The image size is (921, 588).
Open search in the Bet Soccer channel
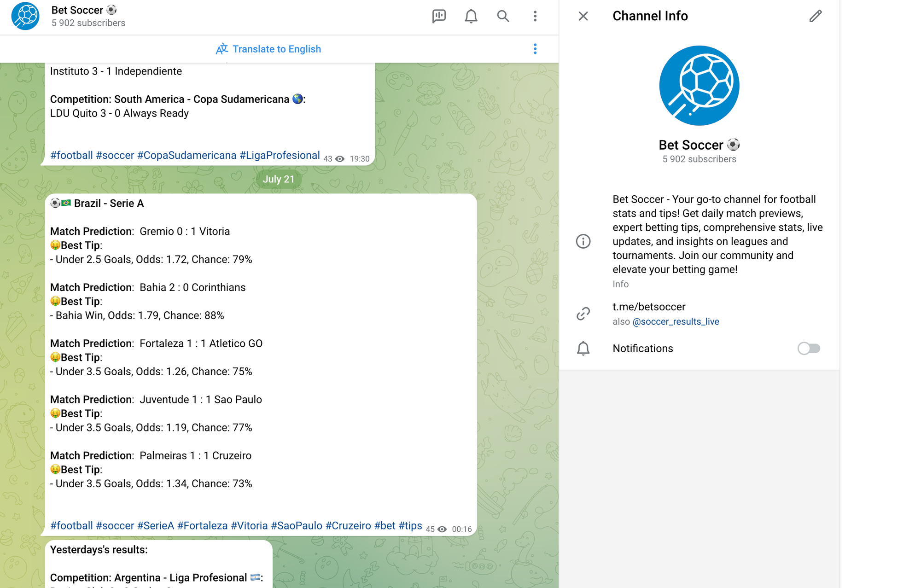(503, 16)
